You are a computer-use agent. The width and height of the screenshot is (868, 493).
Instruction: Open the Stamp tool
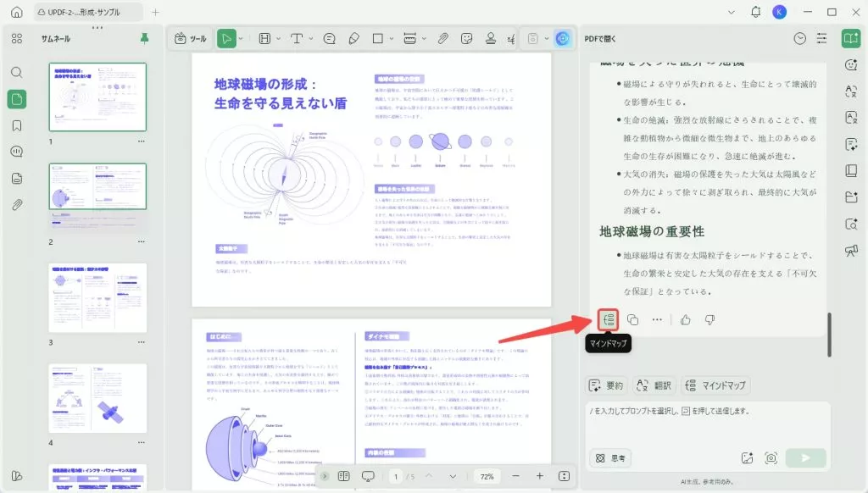[x=492, y=39]
